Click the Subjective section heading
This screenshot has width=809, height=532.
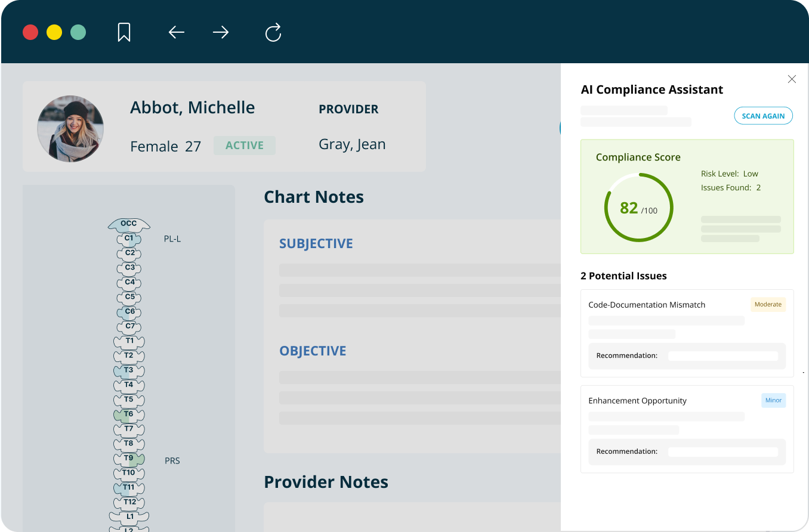[x=316, y=243]
